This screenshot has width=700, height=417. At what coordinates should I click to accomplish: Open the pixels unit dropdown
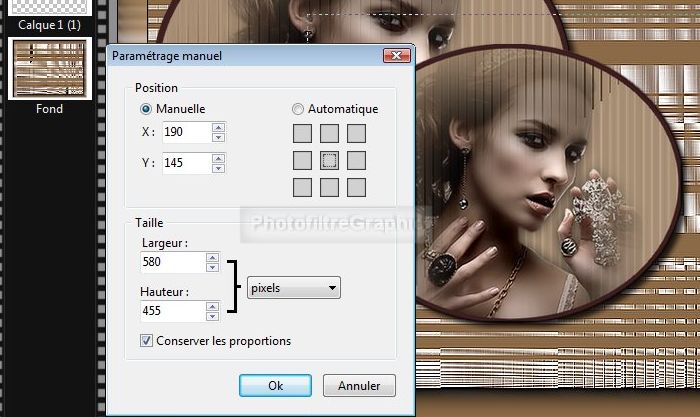[294, 288]
